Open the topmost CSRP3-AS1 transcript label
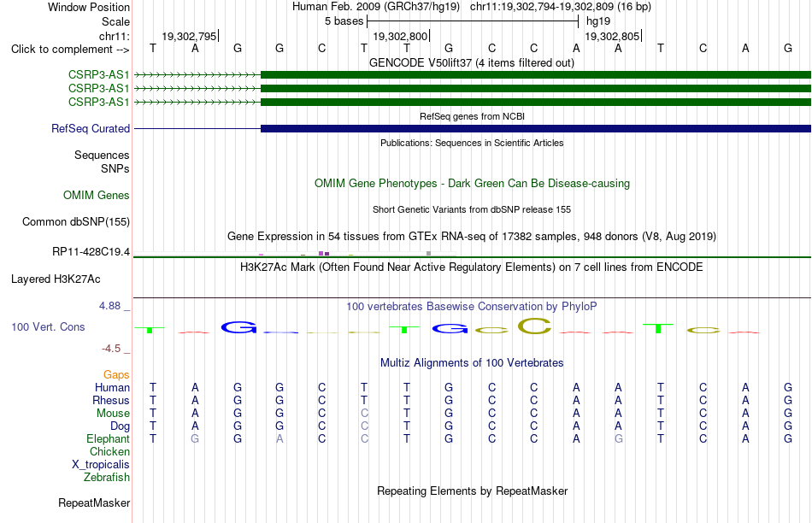Image resolution: width=812 pixels, height=523 pixels. pos(98,74)
